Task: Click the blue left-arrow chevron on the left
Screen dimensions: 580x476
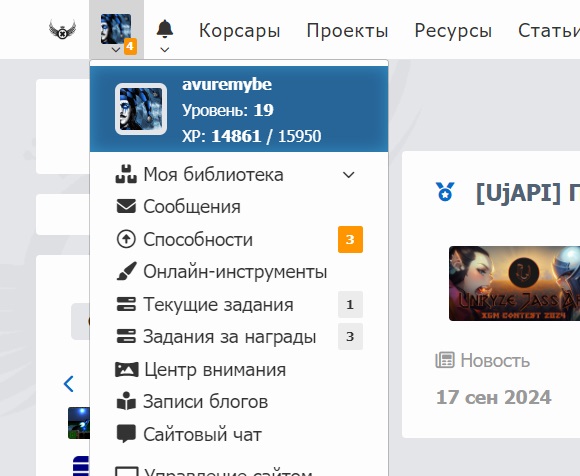Action: (x=69, y=384)
